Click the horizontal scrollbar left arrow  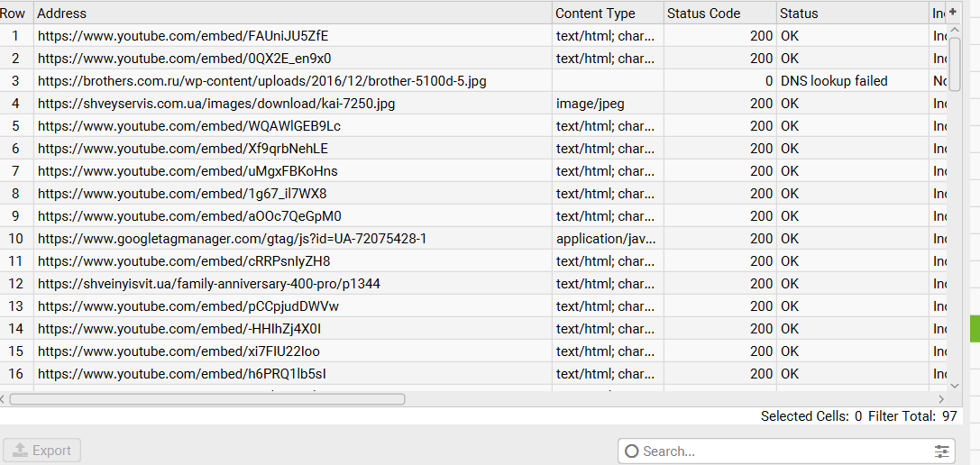click(x=4, y=399)
